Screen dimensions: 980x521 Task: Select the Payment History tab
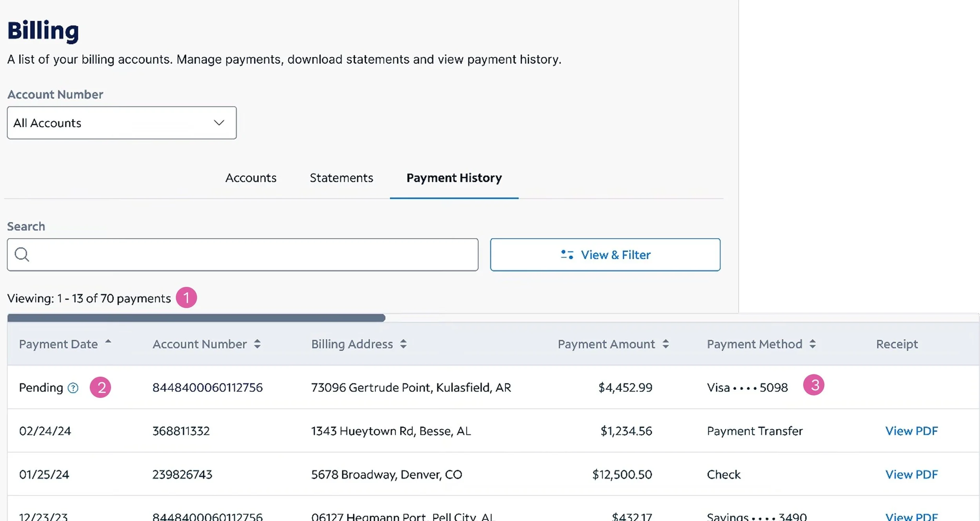454,178
